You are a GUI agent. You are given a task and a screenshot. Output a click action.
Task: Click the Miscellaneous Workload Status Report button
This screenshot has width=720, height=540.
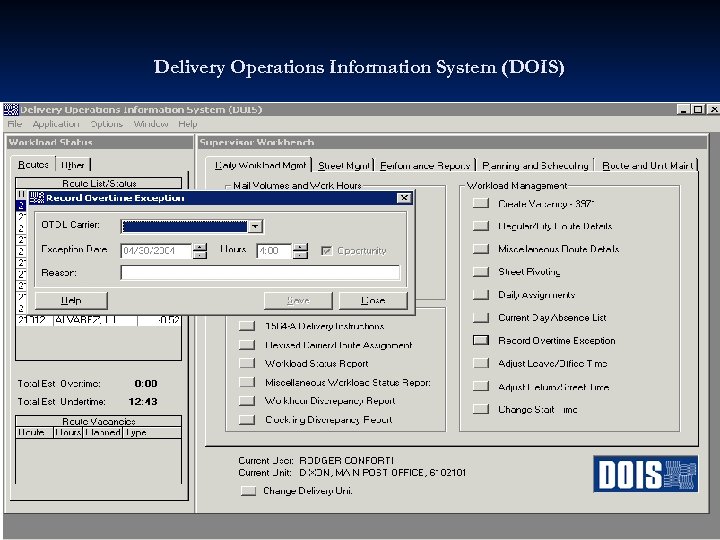(x=247, y=382)
